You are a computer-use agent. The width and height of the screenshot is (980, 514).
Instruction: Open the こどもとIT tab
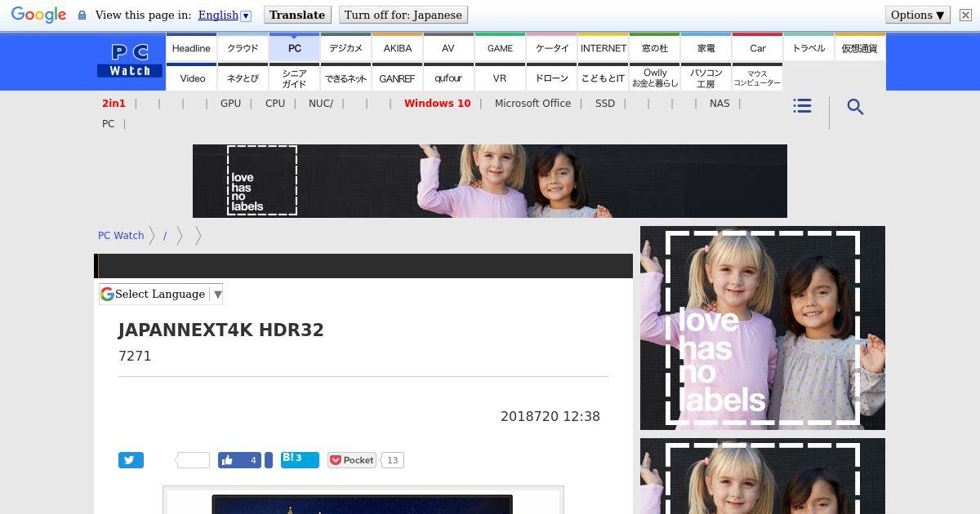(603, 78)
